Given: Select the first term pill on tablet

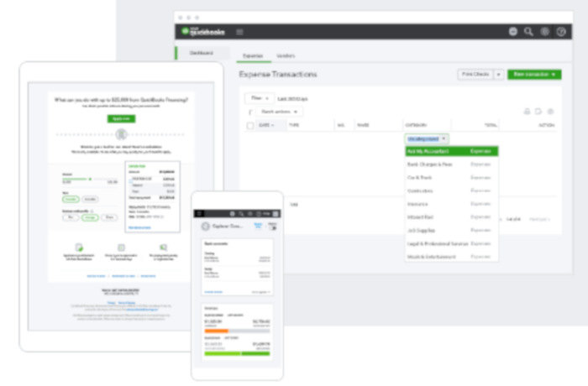Looking at the screenshot, I should pyautogui.click(x=71, y=199).
